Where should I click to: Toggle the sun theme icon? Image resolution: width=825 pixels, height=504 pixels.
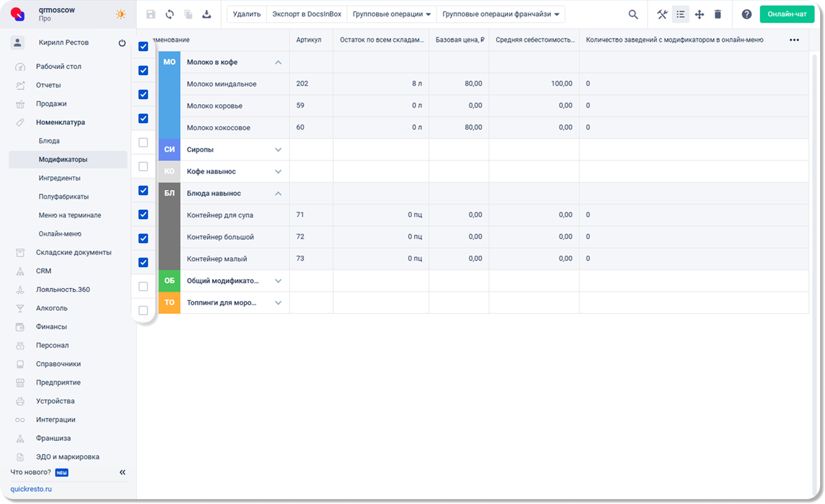121,14
